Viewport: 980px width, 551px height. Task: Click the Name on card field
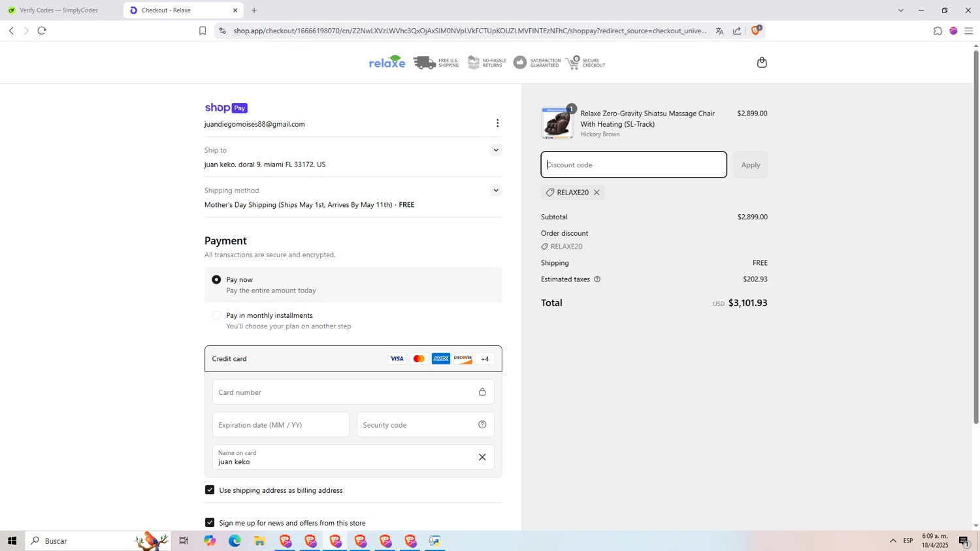click(353, 457)
